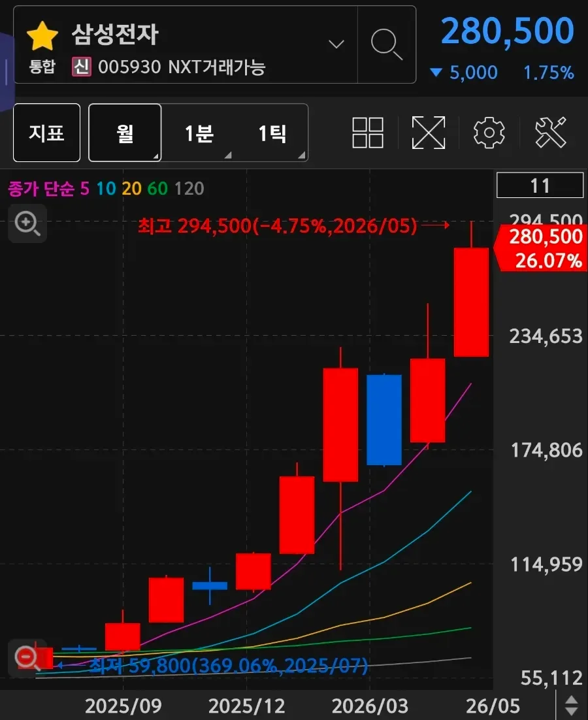Click the price change 5,000 value
588x720 pixels.
point(473,73)
